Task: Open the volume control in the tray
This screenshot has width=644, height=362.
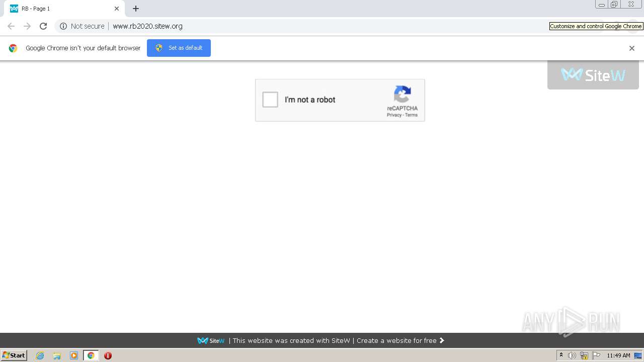Action: pos(572,355)
